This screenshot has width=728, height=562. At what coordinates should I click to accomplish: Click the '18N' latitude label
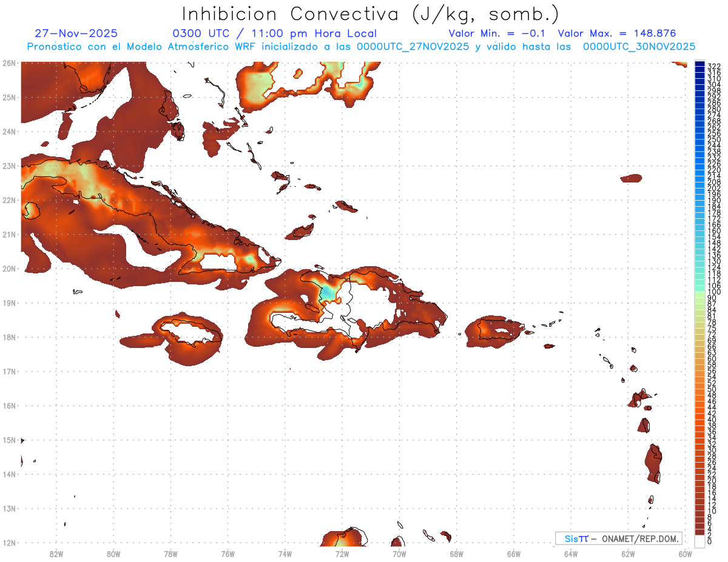coord(8,337)
